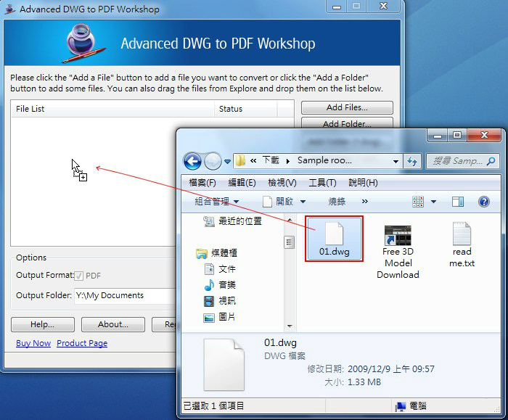Click the folder icon in the address bar
Viewport: 508px width, 420px height.
point(240,160)
